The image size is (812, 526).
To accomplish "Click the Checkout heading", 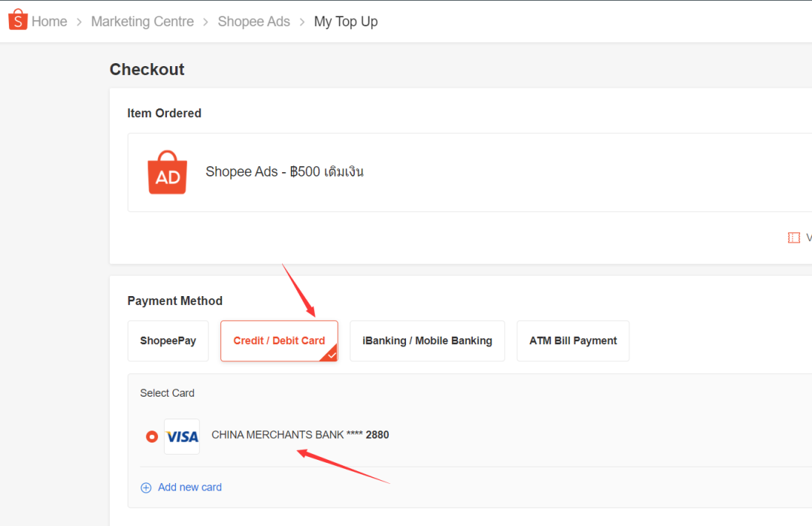I will pos(147,69).
